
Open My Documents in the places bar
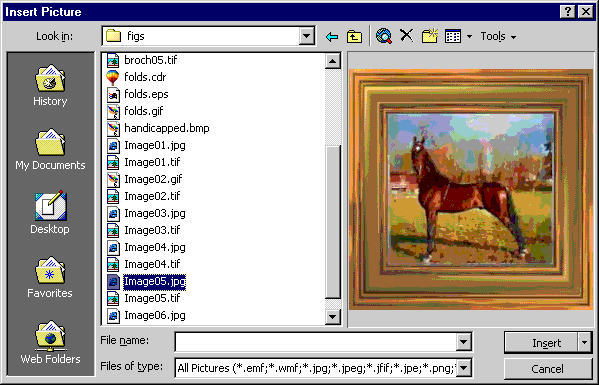[50, 149]
